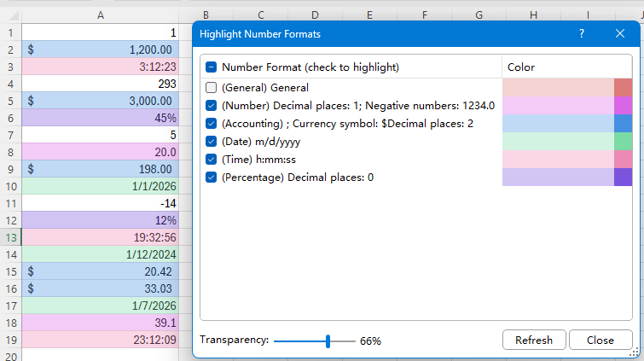Select the cell showing 20.42
Viewport: 644px width, 361px height.
pos(100,271)
